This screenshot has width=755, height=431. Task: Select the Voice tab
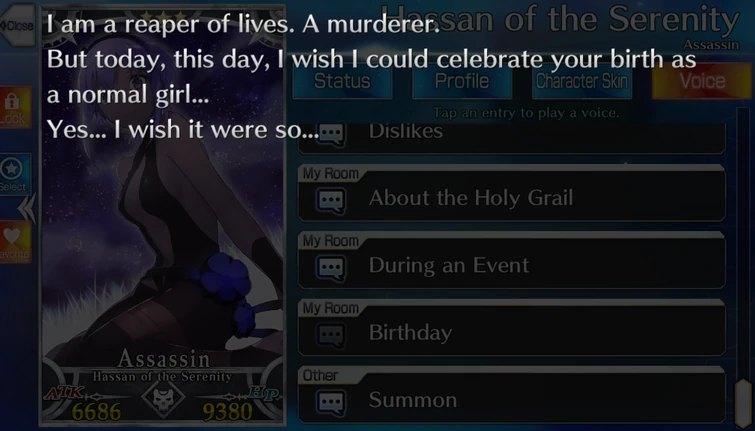pos(702,81)
